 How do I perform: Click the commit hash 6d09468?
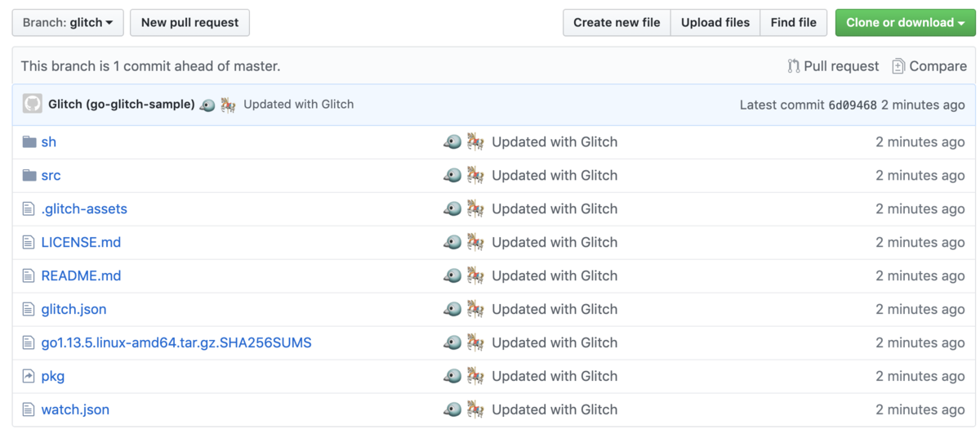point(853,105)
